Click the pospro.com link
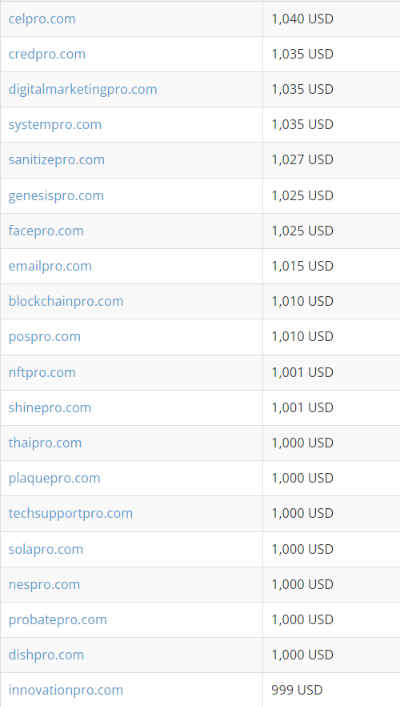Screen dimensions: 400x707 tap(44, 336)
